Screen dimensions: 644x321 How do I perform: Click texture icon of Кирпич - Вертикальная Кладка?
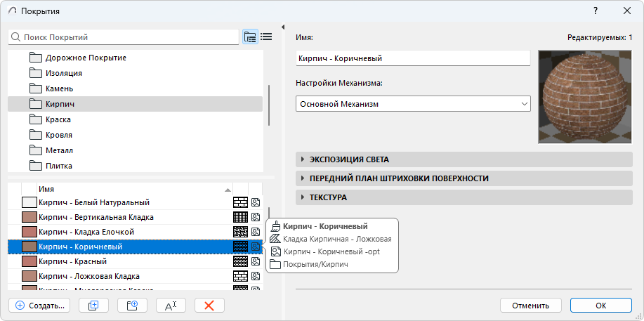(x=256, y=217)
